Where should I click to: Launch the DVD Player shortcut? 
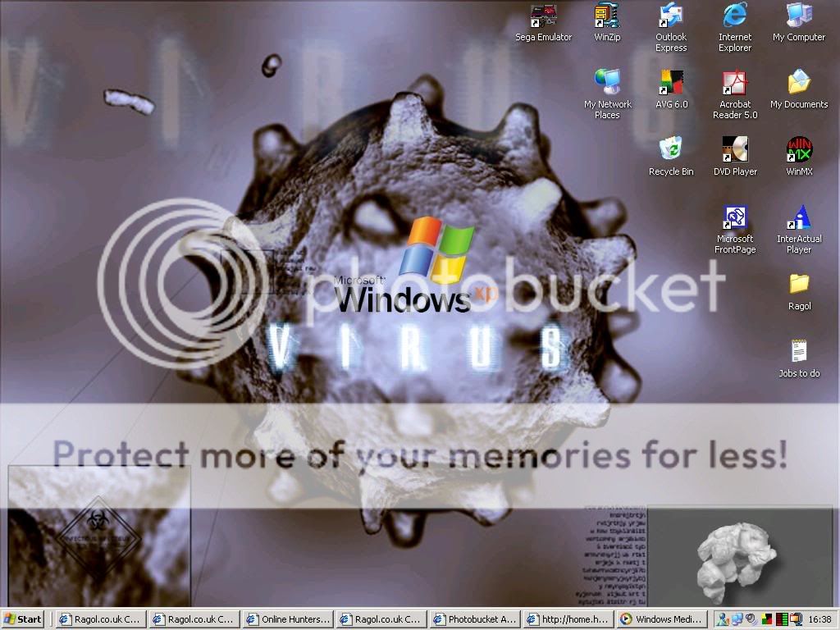(734, 150)
